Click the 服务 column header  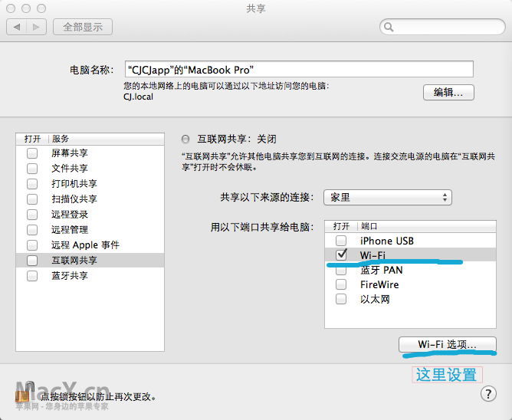[106, 139]
